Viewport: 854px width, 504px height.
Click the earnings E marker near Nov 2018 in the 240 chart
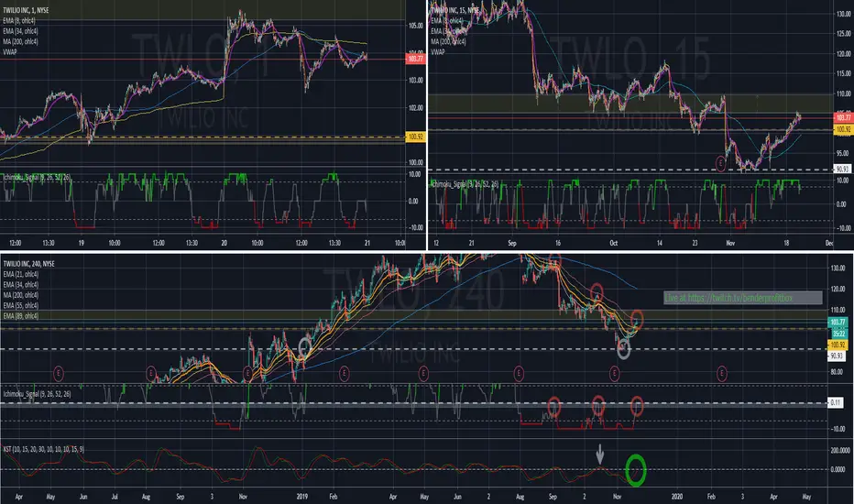point(247,374)
